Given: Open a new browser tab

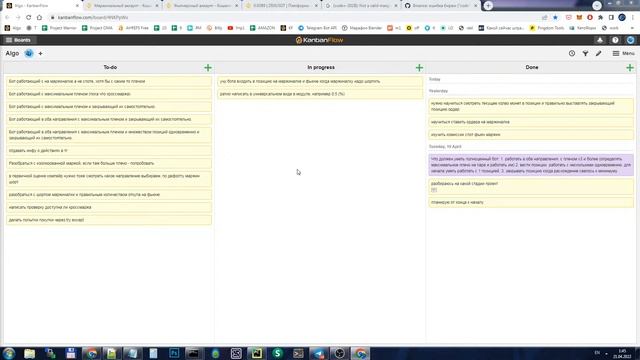Looking at the screenshot, I should tap(488, 6).
